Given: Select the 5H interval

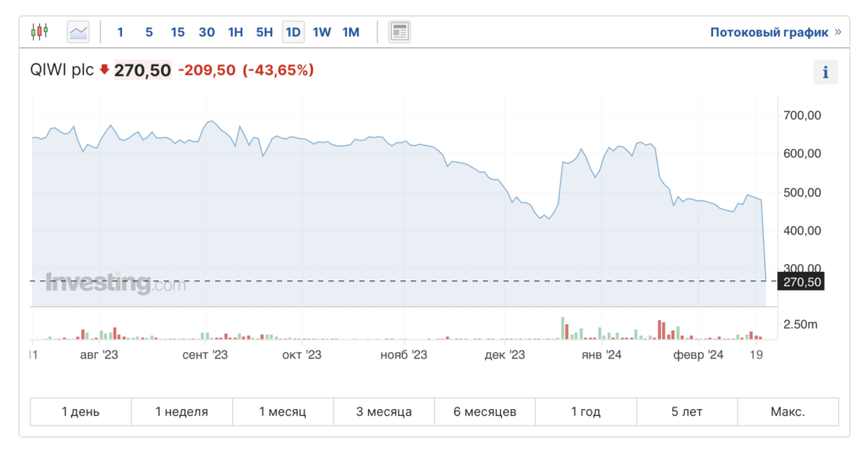Looking at the screenshot, I should click(x=264, y=32).
